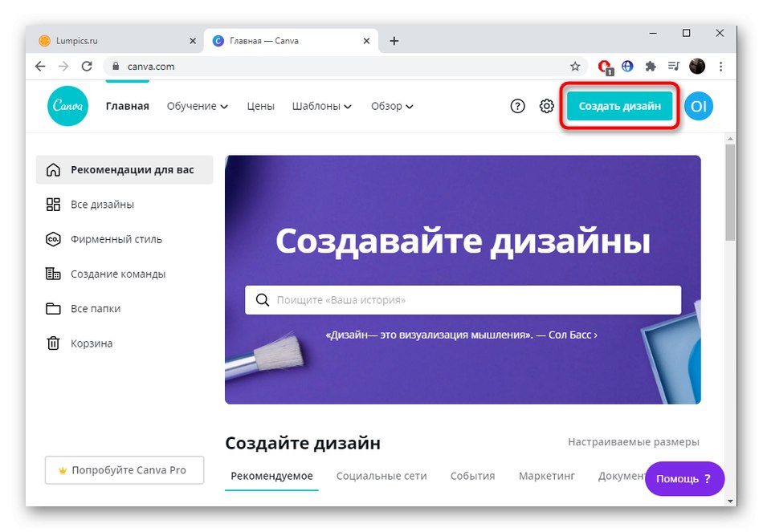Select the Фирменный стиль sidebar icon
This screenshot has width=763, height=532.
tap(54, 238)
